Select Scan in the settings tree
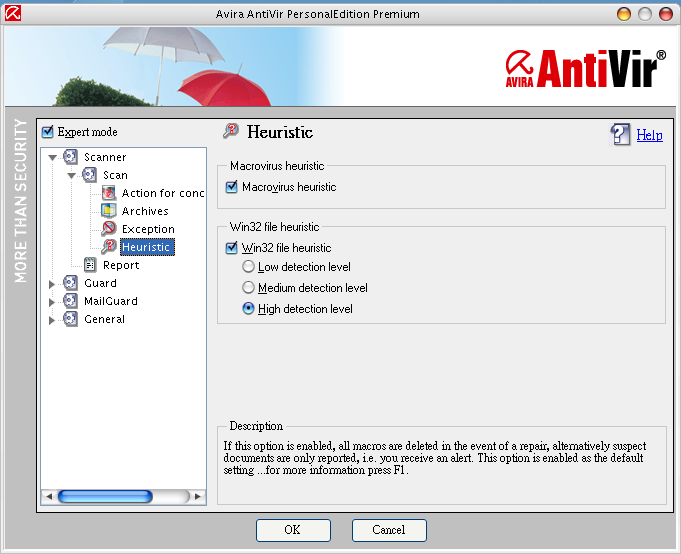The width and height of the screenshot is (681, 554). 115,175
